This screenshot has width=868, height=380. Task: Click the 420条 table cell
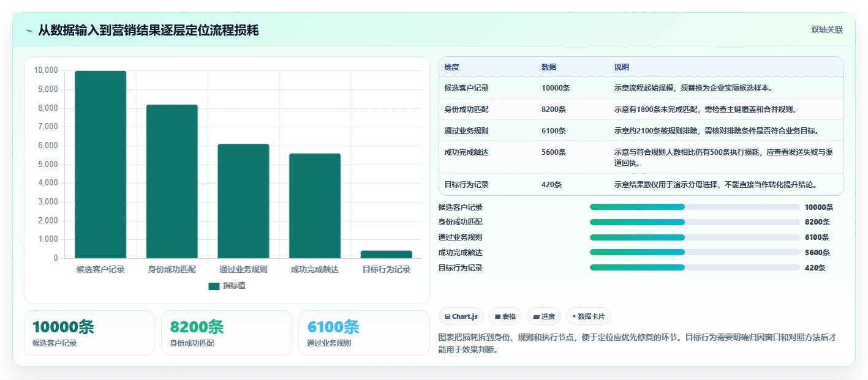click(552, 185)
